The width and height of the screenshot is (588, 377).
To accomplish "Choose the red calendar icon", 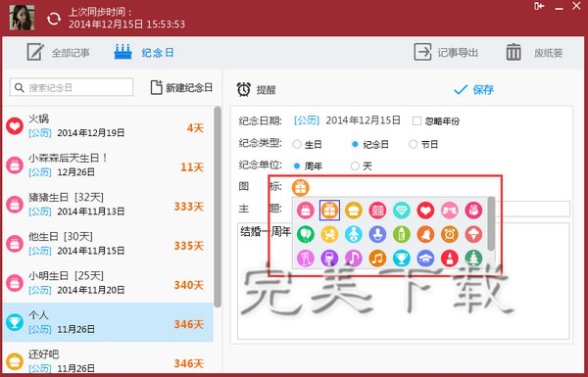I will pyautogui.click(x=377, y=211).
